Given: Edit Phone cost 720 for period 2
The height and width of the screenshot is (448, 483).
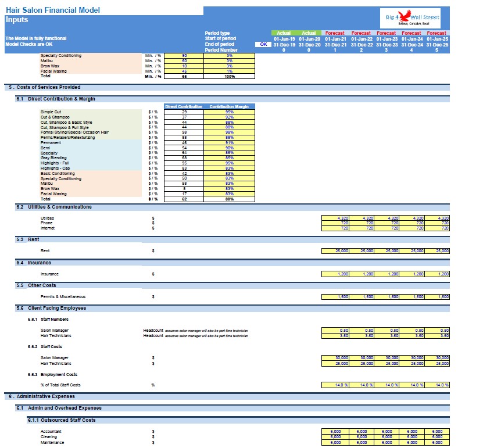Looking at the screenshot, I should 362,223.
